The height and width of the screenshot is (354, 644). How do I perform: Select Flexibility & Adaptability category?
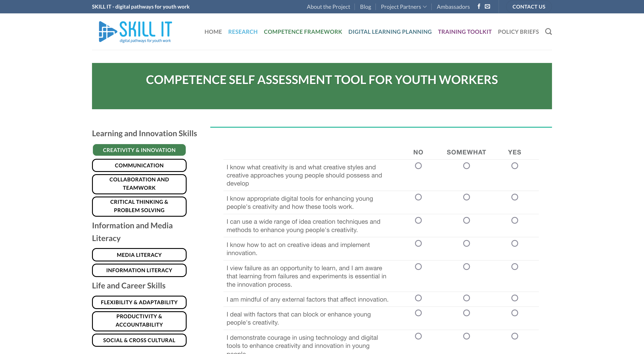pyautogui.click(x=139, y=302)
